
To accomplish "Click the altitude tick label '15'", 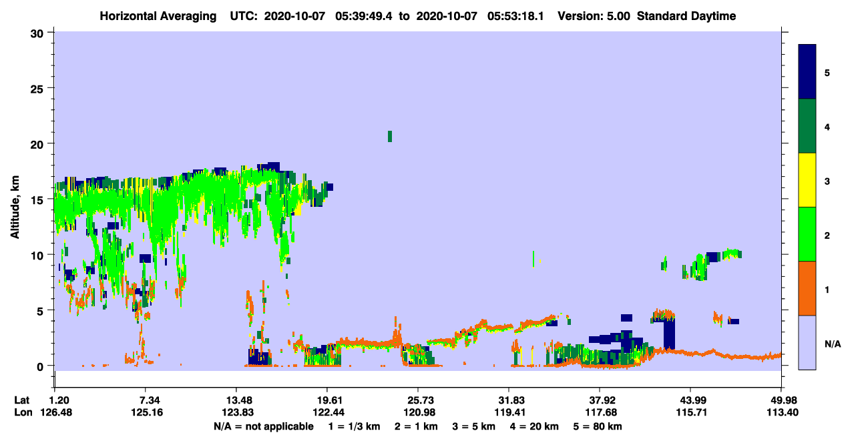I will tap(39, 199).
